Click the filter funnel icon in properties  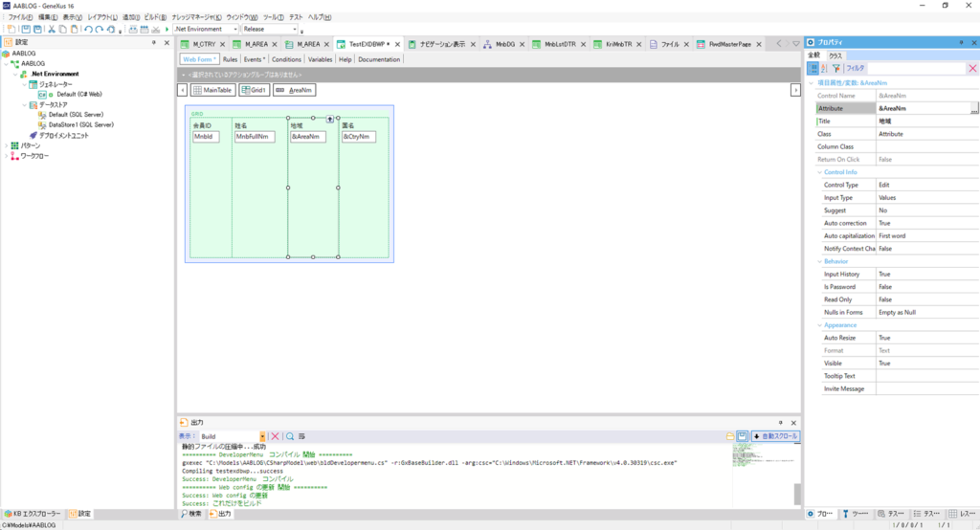pos(836,68)
